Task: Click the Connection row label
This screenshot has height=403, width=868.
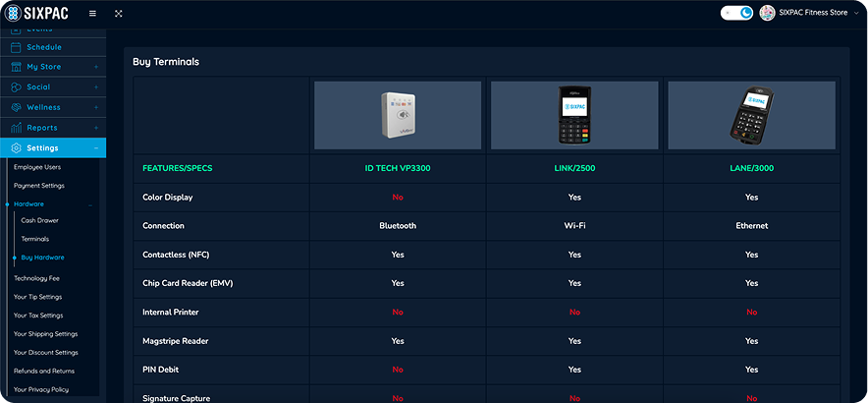Action: click(x=163, y=226)
